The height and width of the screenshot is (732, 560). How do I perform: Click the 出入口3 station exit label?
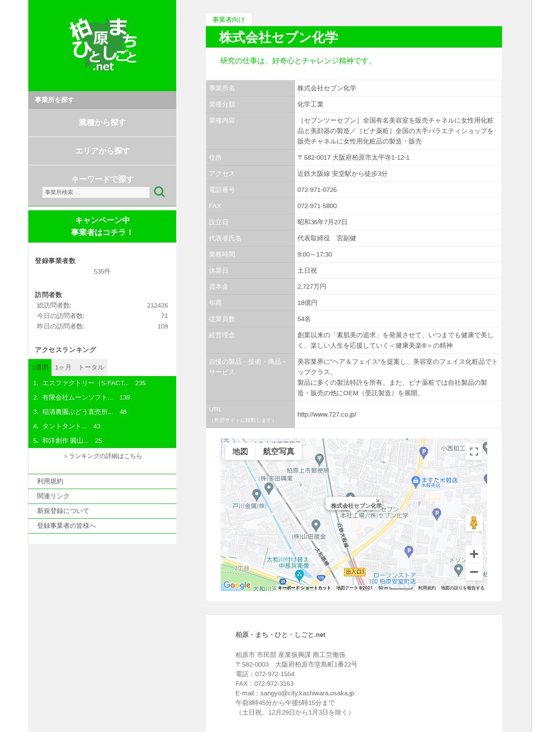(355, 572)
